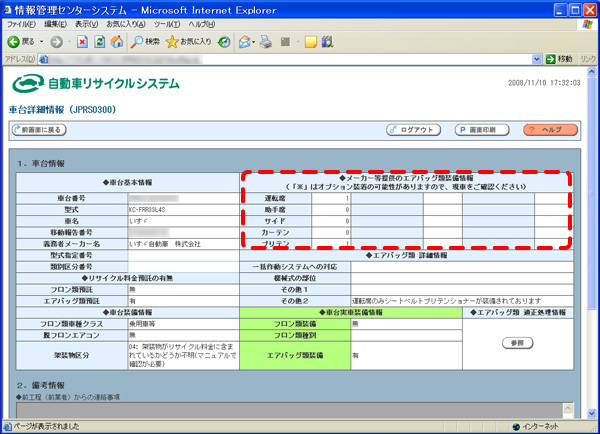
Task: Expand the address bar dropdown arrow
Action: pos(536,59)
